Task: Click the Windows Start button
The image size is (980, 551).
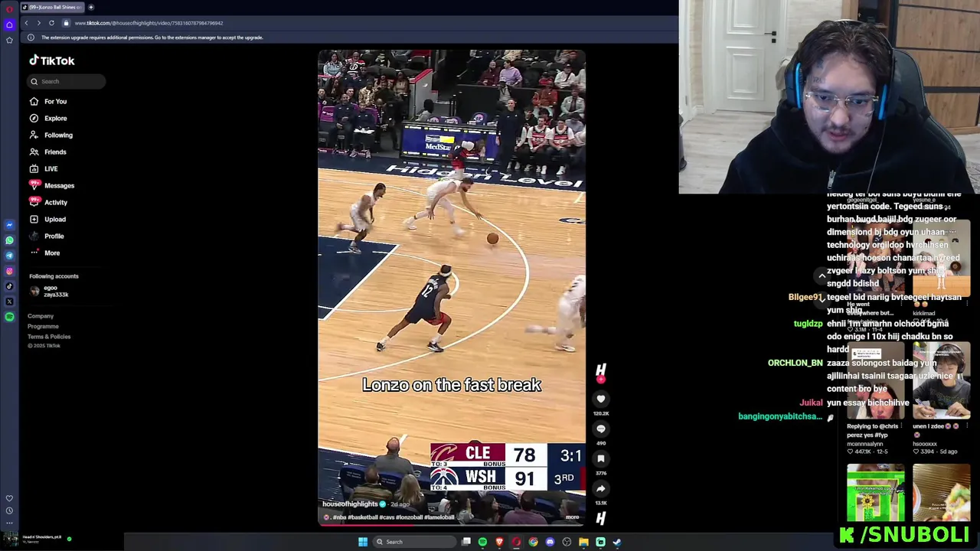Action: click(x=363, y=542)
